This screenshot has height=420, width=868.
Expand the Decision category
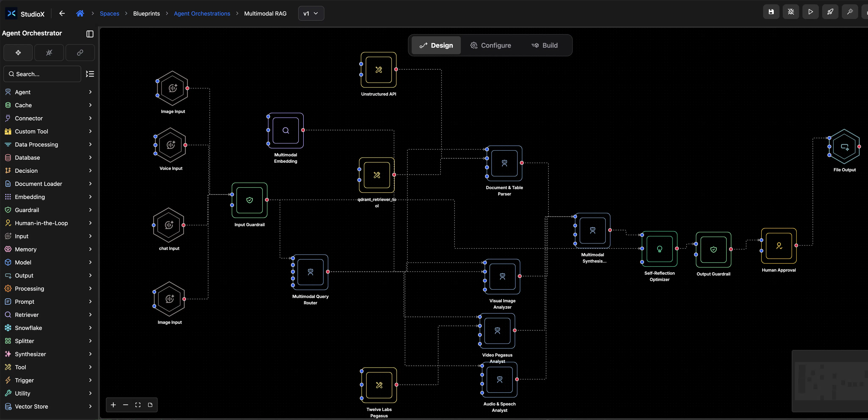pyautogui.click(x=49, y=171)
